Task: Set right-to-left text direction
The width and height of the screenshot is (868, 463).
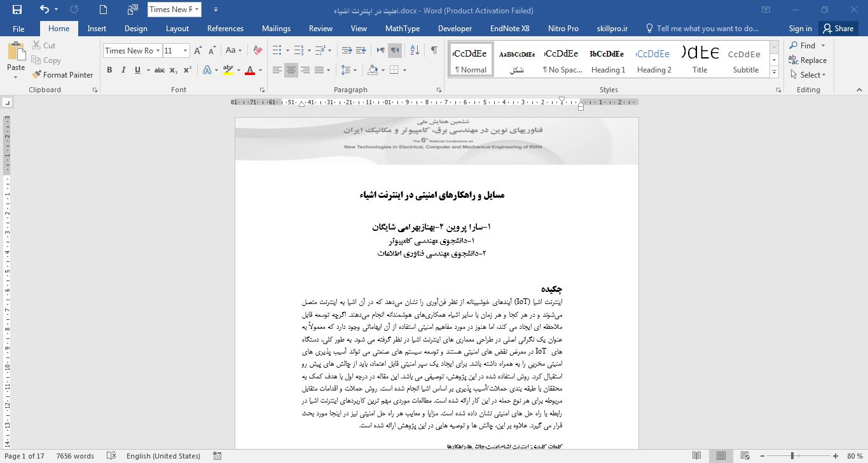Action: (395, 50)
